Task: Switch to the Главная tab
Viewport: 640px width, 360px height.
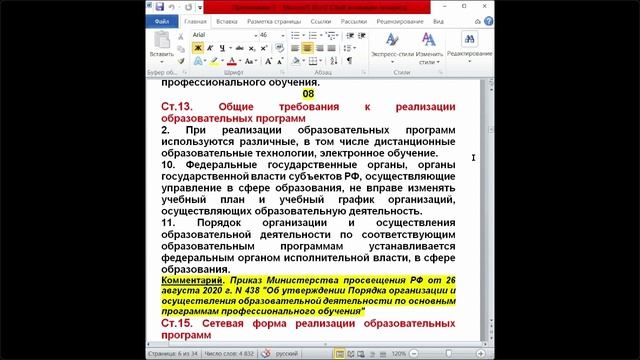Action: coord(195,21)
